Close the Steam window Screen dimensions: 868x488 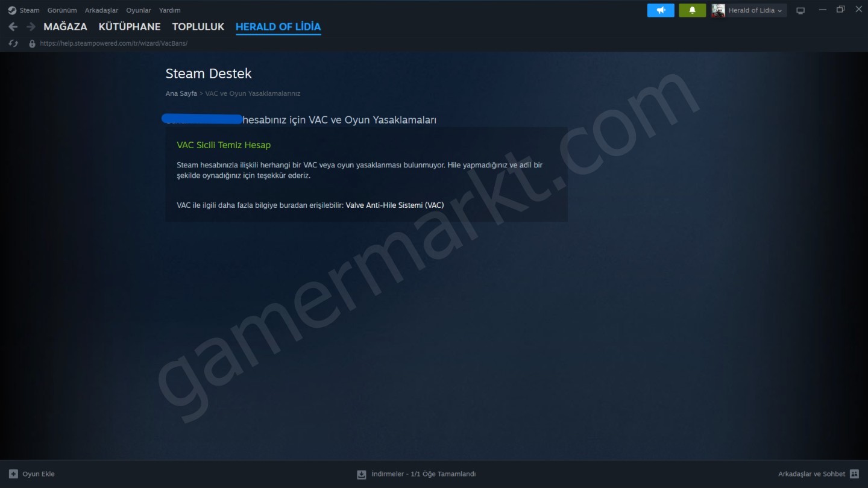coord(859,10)
